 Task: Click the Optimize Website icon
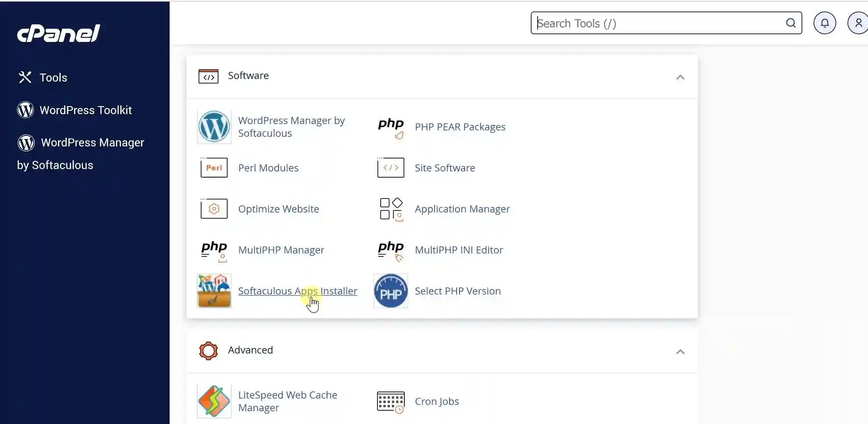pyautogui.click(x=214, y=208)
